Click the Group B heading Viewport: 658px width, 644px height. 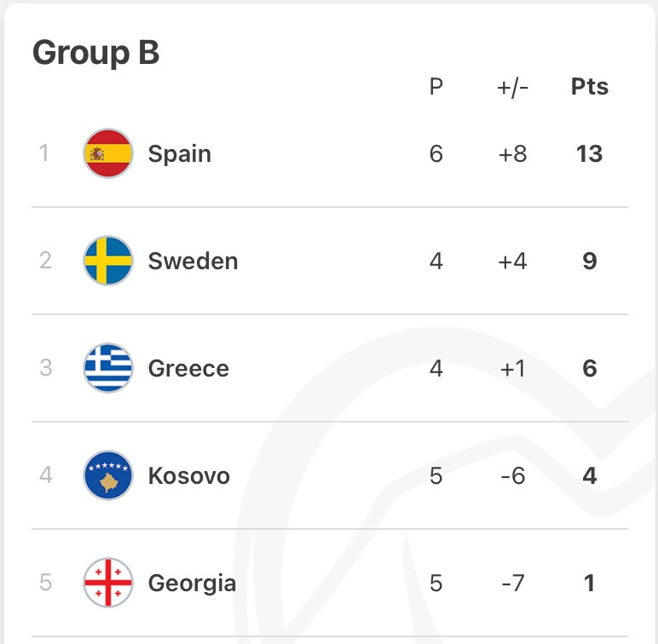tap(96, 53)
